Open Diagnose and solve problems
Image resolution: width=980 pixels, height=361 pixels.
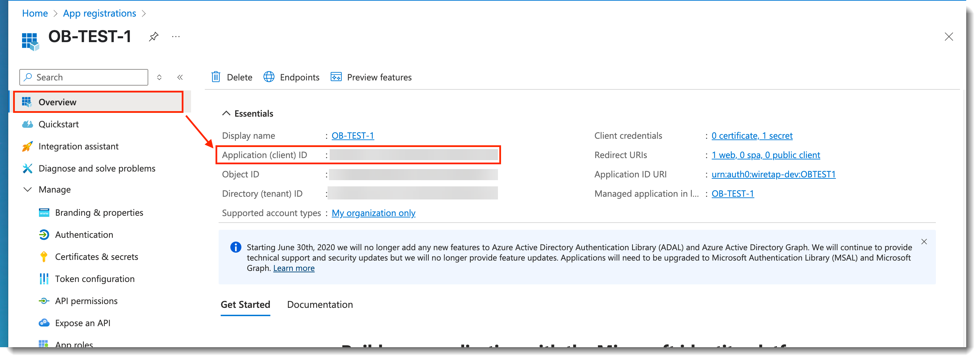pyautogui.click(x=97, y=168)
